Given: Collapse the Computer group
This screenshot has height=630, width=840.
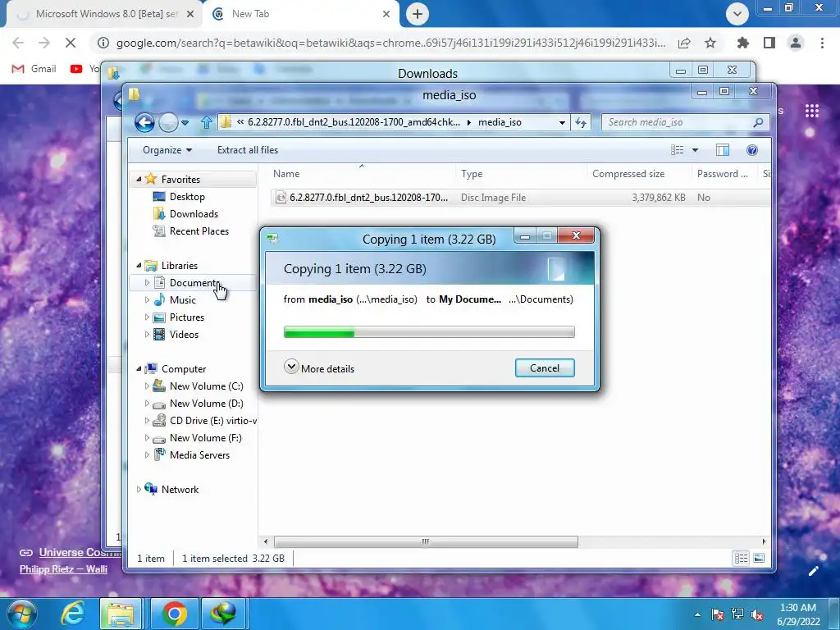Looking at the screenshot, I should click(x=139, y=368).
